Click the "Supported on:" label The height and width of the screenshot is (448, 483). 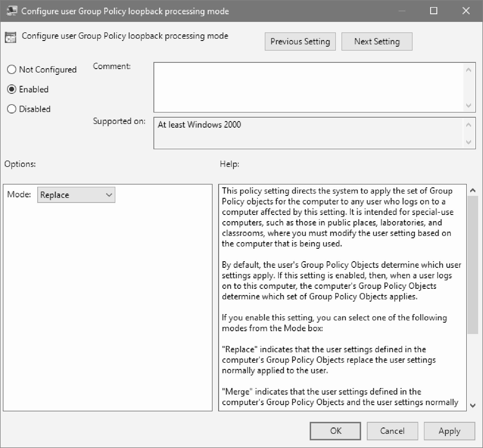(119, 121)
